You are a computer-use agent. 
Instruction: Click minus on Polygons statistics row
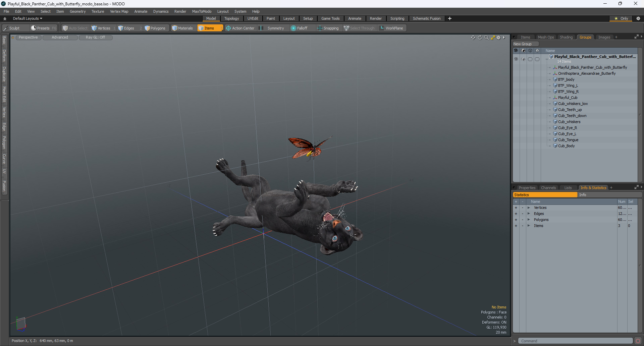point(523,220)
